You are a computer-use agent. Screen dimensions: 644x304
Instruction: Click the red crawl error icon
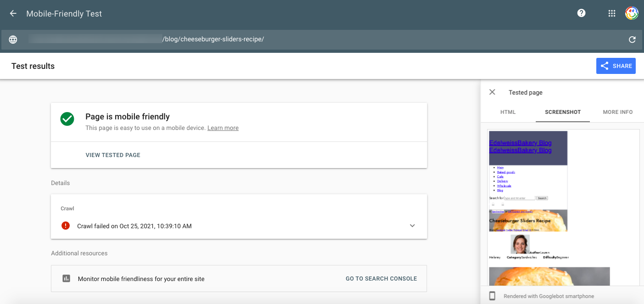[x=66, y=225]
